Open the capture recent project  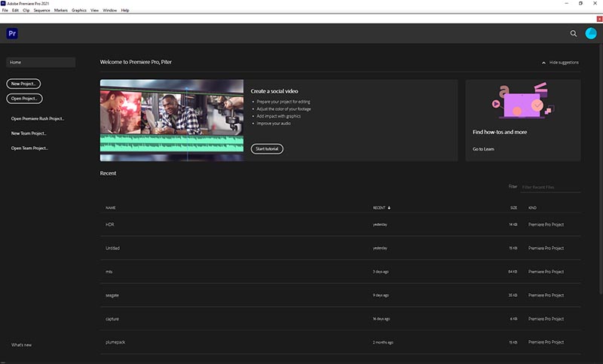(341, 319)
